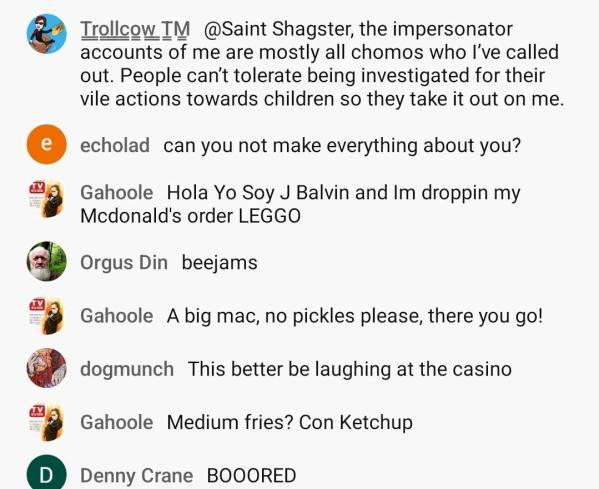Tap the 'This better be laughing at the casino' message
This screenshot has width=599, height=489.
pyautogui.click(x=350, y=369)
